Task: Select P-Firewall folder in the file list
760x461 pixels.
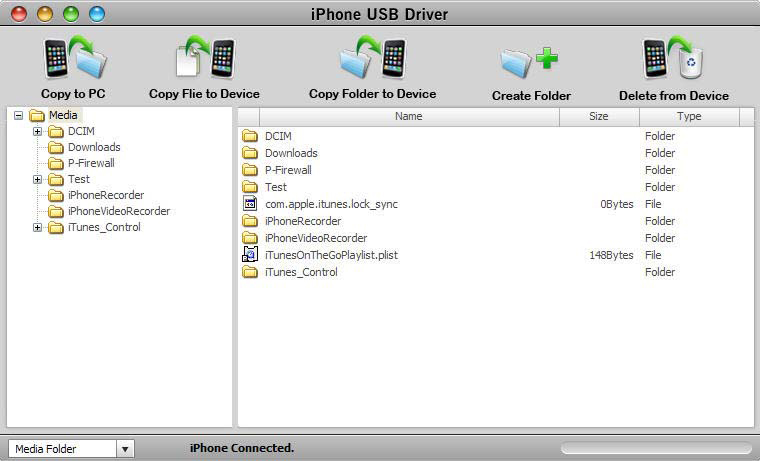Action: [x=288, y=170]
